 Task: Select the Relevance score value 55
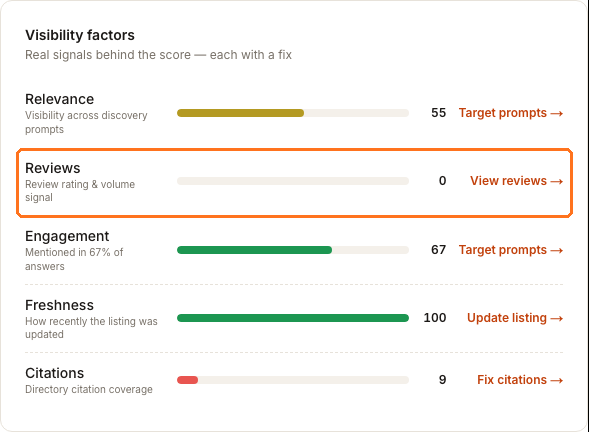point(438,113)
